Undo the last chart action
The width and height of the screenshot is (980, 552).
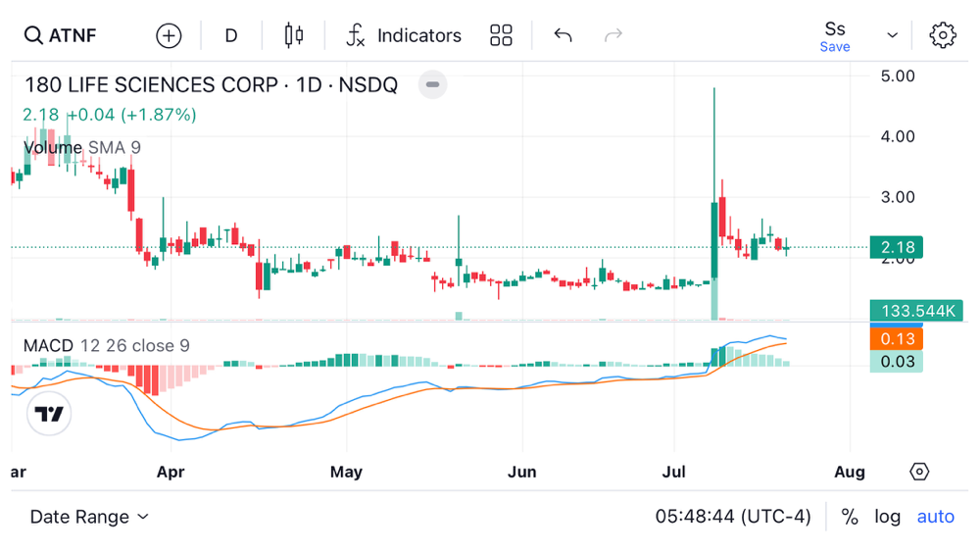click(x=563, y=35)
